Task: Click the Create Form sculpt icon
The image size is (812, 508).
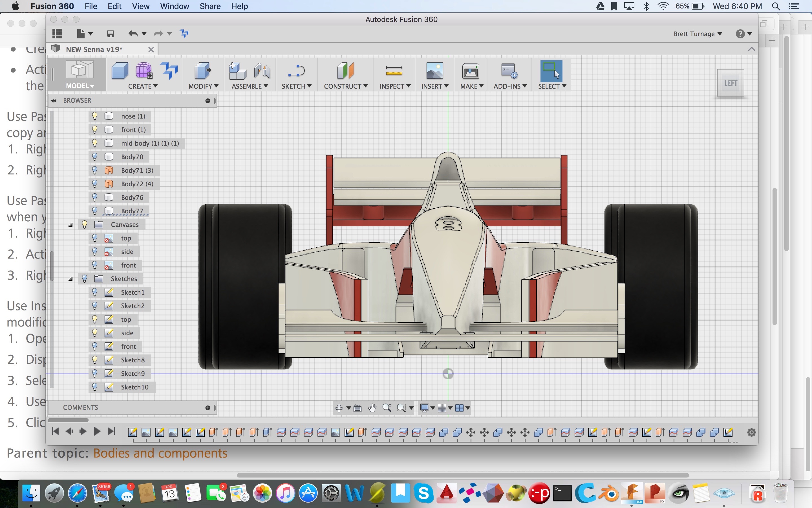Action: 144,71
